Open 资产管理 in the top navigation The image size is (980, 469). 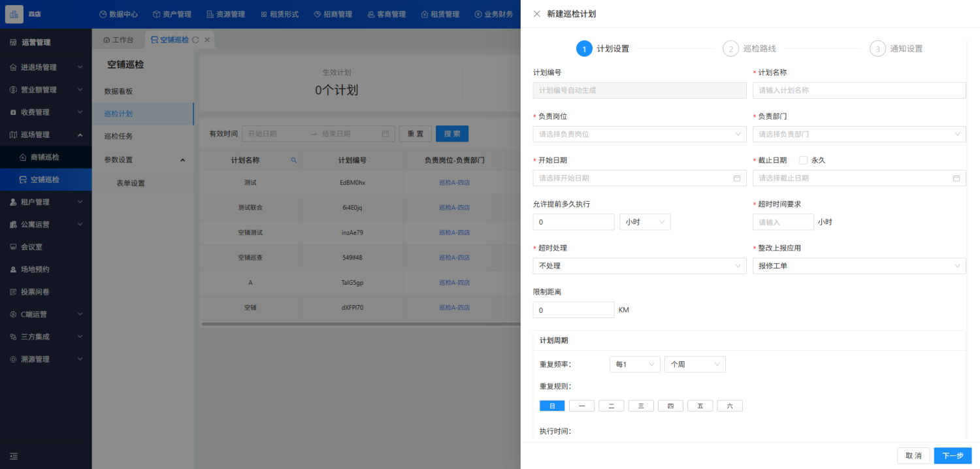(172, 14)
